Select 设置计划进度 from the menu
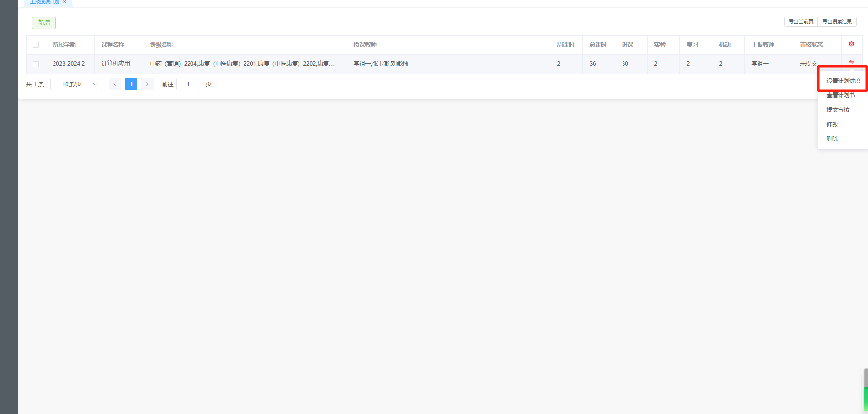The image size is (868, 414). [843, 81]
